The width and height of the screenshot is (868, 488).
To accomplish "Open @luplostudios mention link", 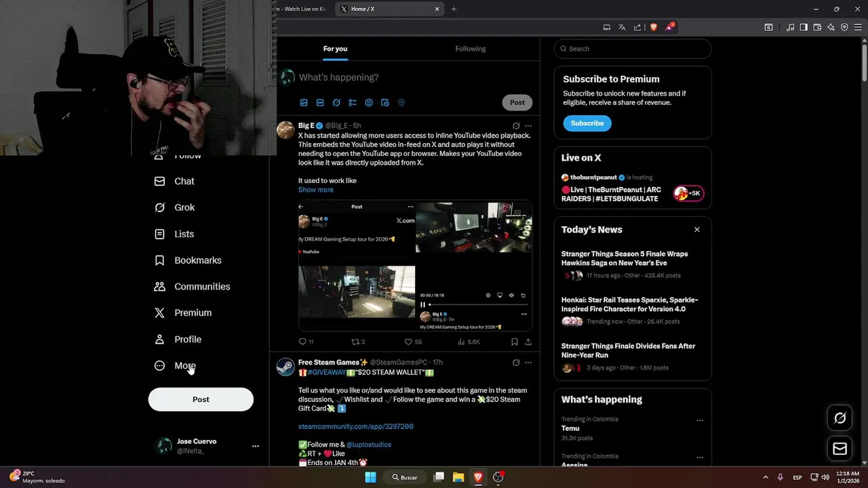I will pyautogui.click(x=369, y=445).
